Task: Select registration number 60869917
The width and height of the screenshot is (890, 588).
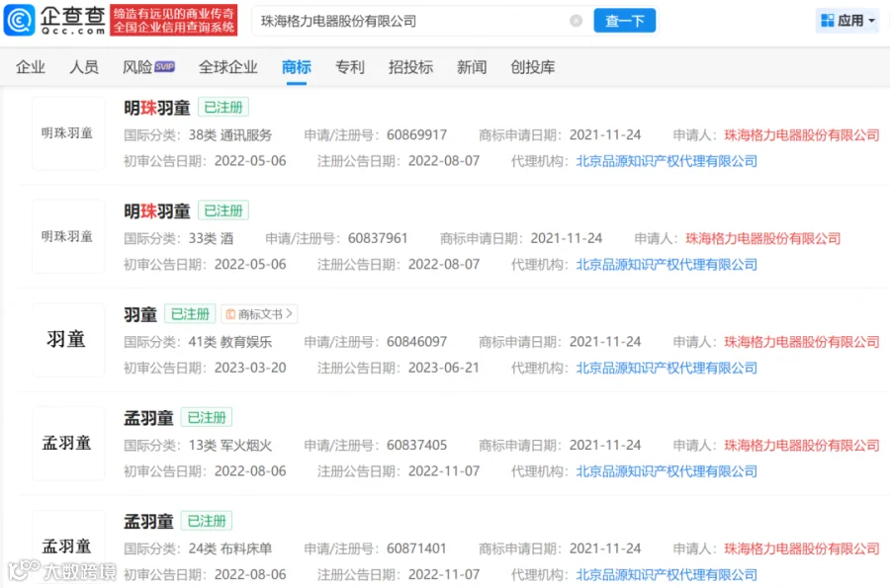Action: coord(416,135)
